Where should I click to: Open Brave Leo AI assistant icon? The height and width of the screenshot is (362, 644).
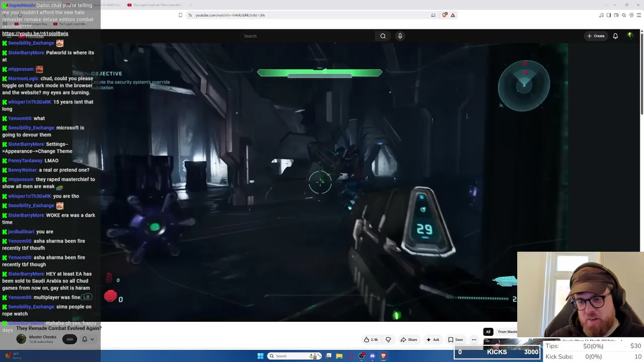click(x=624, y=15)
